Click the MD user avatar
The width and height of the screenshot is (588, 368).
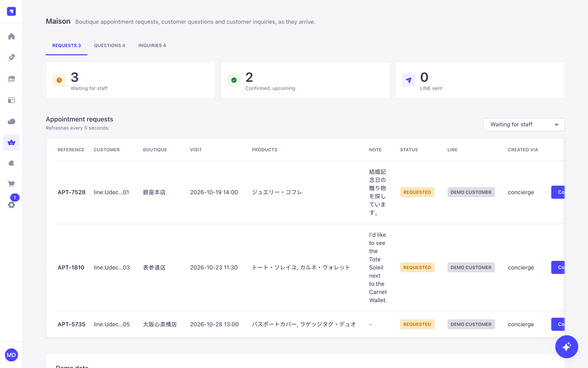11,355
